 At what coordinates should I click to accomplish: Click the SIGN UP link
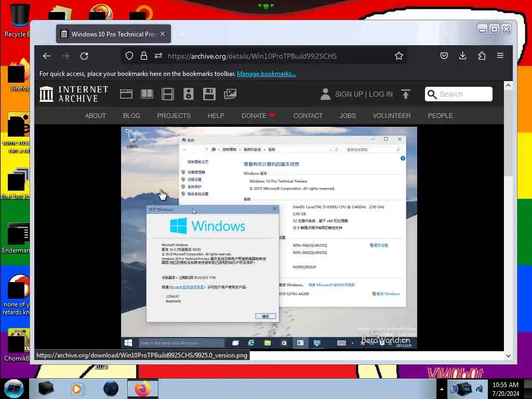[x=349, y=94]
